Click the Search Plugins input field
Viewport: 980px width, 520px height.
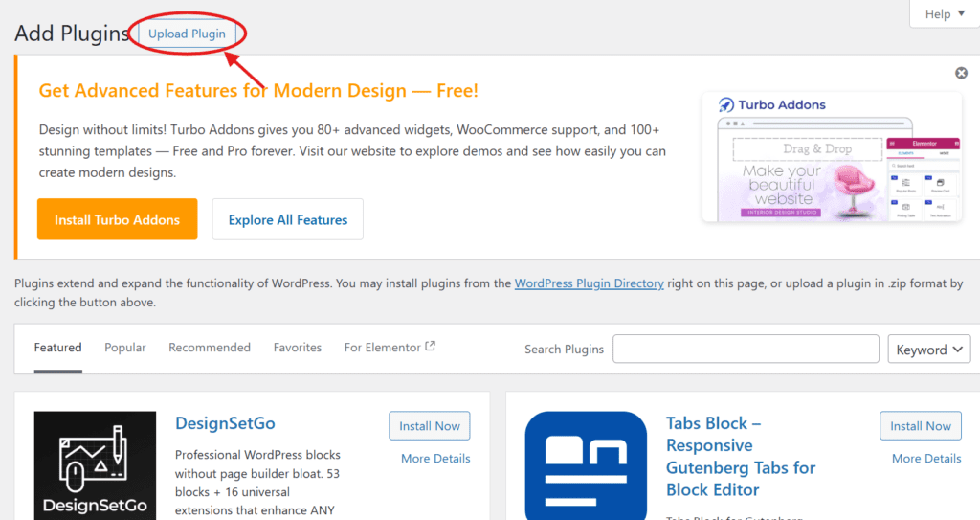pos(746,350)
